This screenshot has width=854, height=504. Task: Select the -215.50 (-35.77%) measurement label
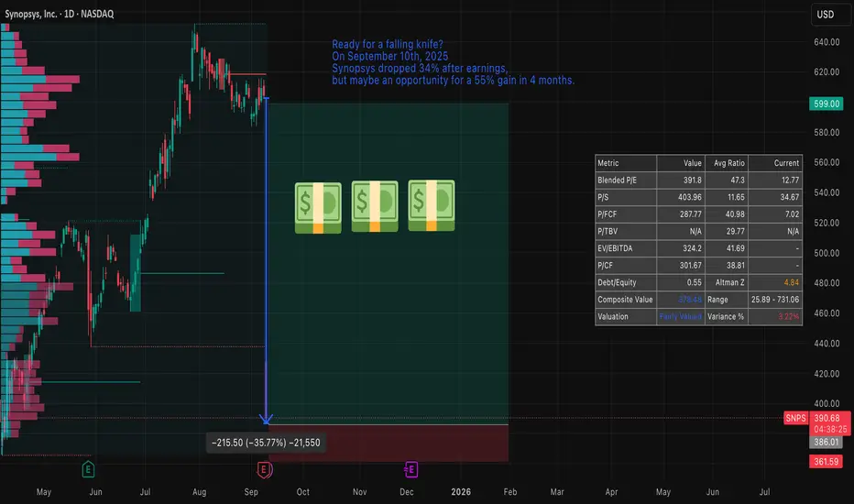click(266, 443)
